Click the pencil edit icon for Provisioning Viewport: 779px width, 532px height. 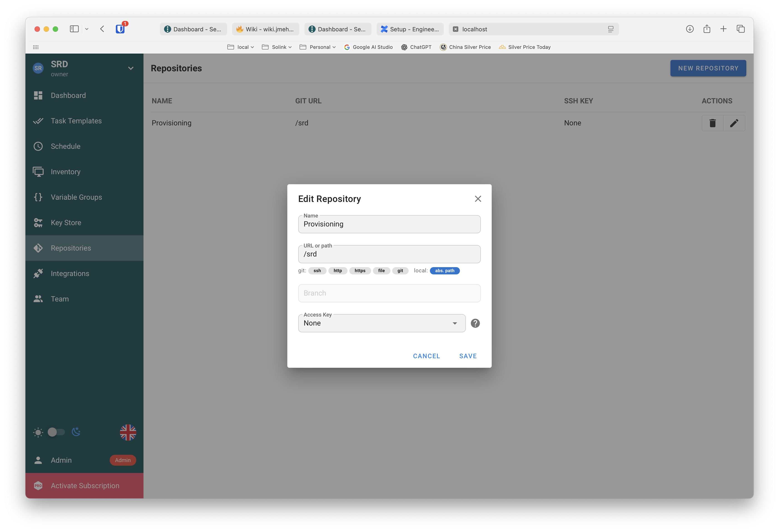[x=734, y=123]
